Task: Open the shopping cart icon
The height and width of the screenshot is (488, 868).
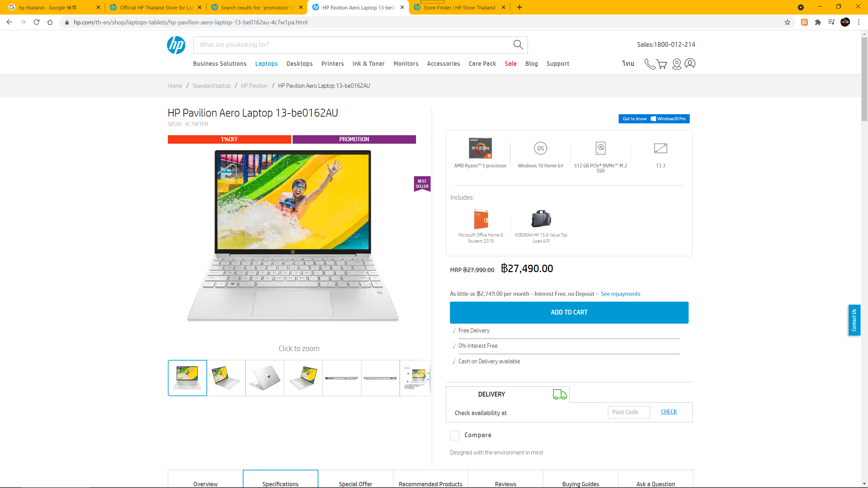Action: [662, 64]
